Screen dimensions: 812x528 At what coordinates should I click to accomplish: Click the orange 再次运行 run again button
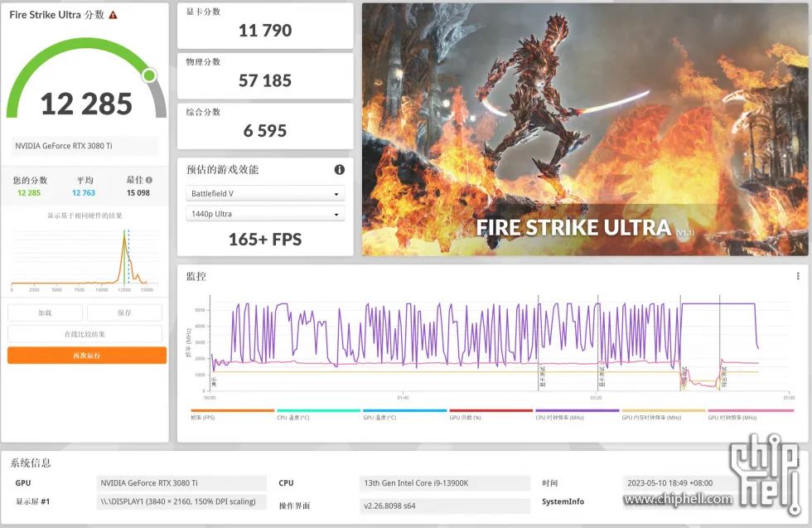87,356
